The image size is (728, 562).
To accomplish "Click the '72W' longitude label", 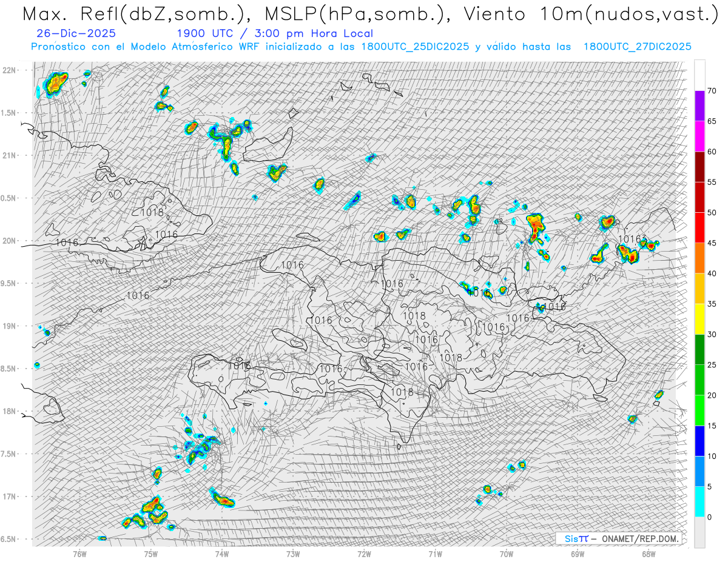I will coord(364,554).
